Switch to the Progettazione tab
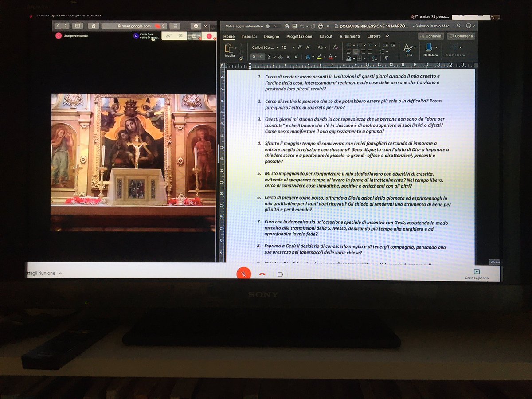532x399 pixels. [x=299, y=36]
